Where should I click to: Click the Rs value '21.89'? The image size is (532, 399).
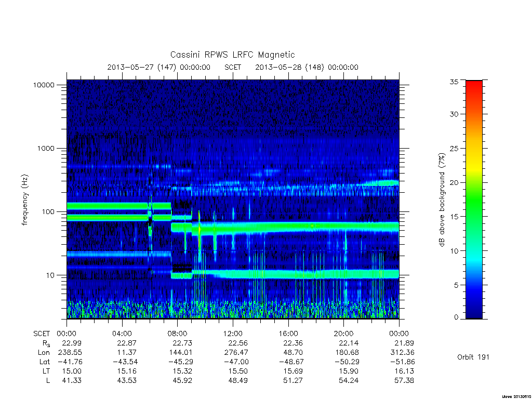coord(404,343)
